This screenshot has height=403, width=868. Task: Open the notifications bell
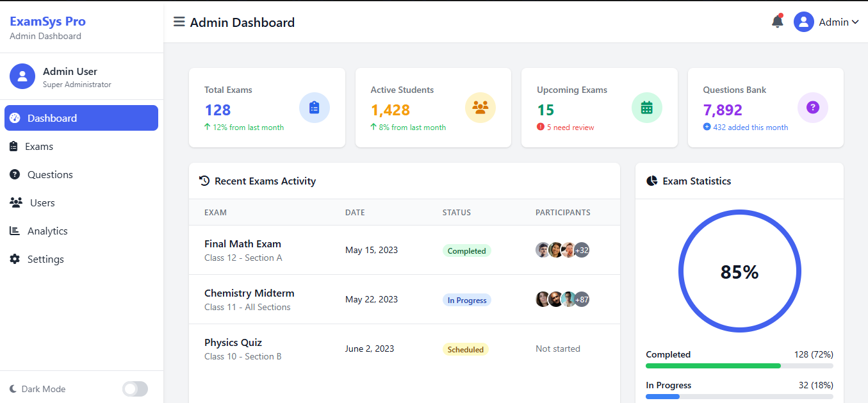pyautogui.click(x=778, y=21)
